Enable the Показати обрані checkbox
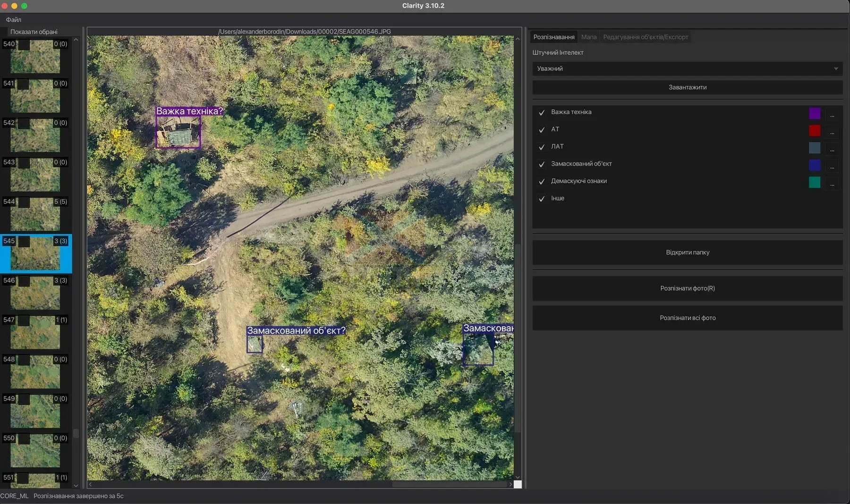 click(x=4, y=32)
